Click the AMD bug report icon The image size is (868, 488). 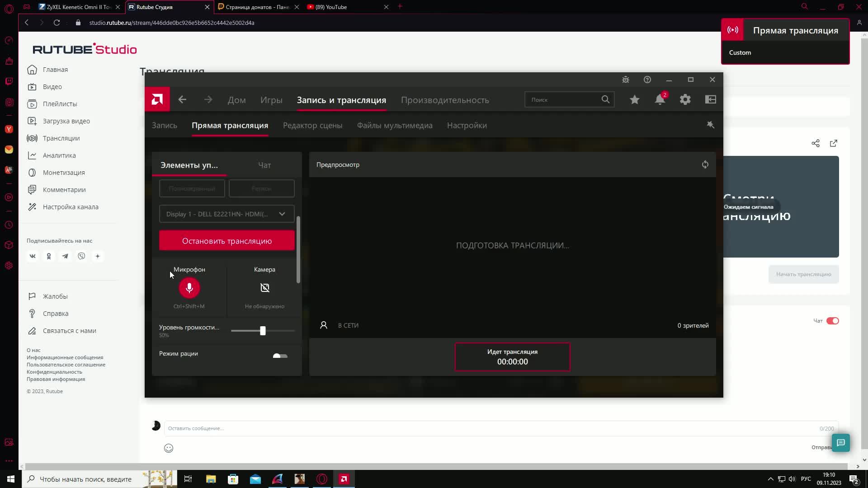625,80
